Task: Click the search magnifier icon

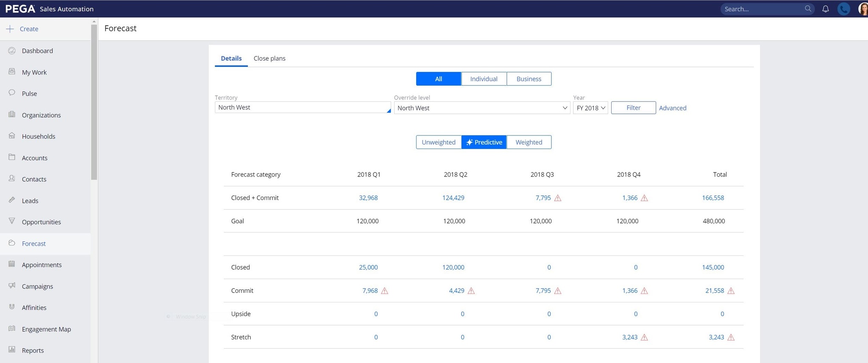Action: click(x=808, y=9)
